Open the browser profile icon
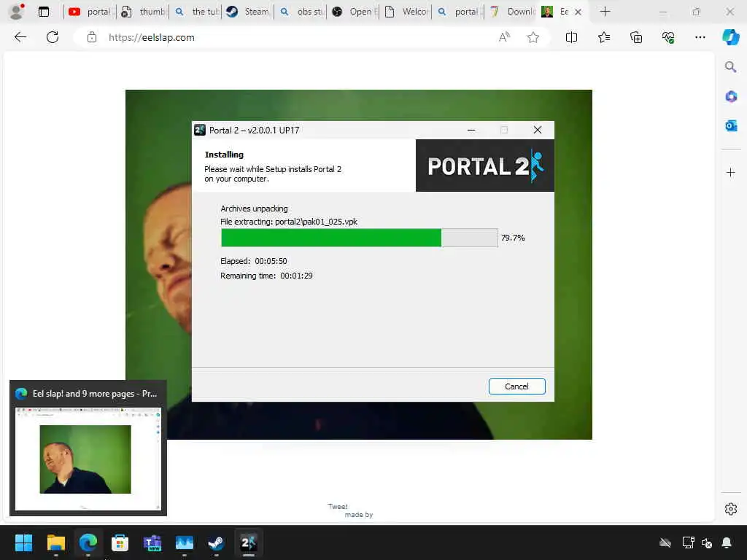 pos(17,12)
